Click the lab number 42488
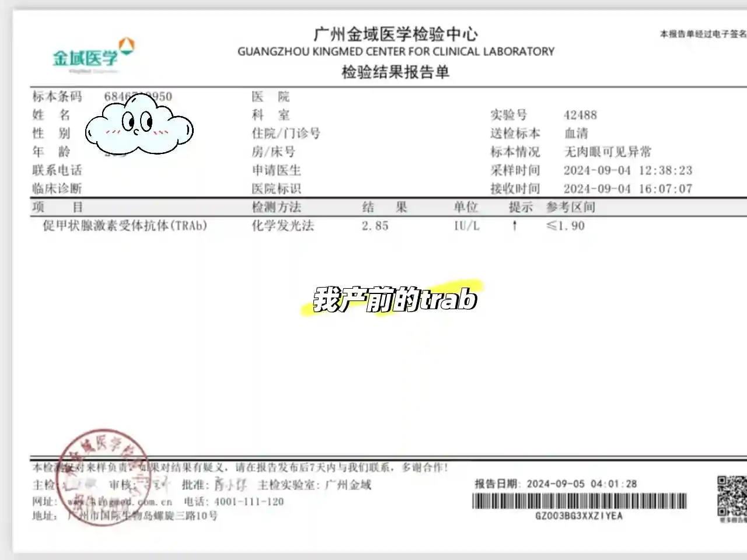Screen dimensions: 747x560 pos(580,115)
